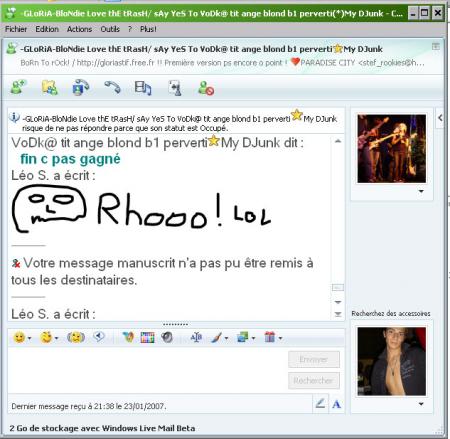Click the voice clip speaker icon

tap(99, 337)
